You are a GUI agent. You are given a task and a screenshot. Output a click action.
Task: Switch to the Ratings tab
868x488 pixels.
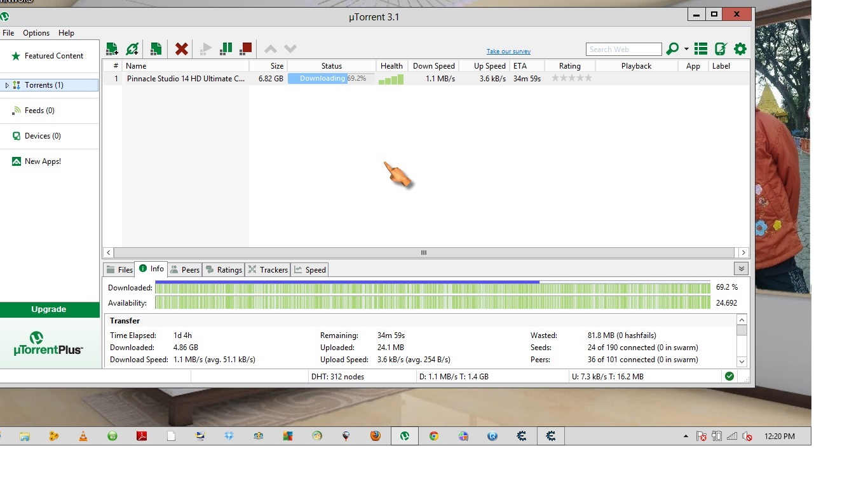coord(224,270)
